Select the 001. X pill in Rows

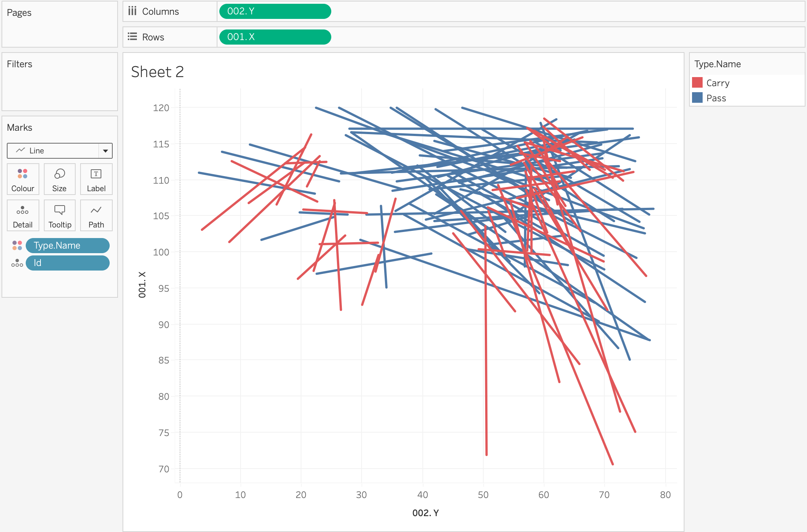(275, 37)
